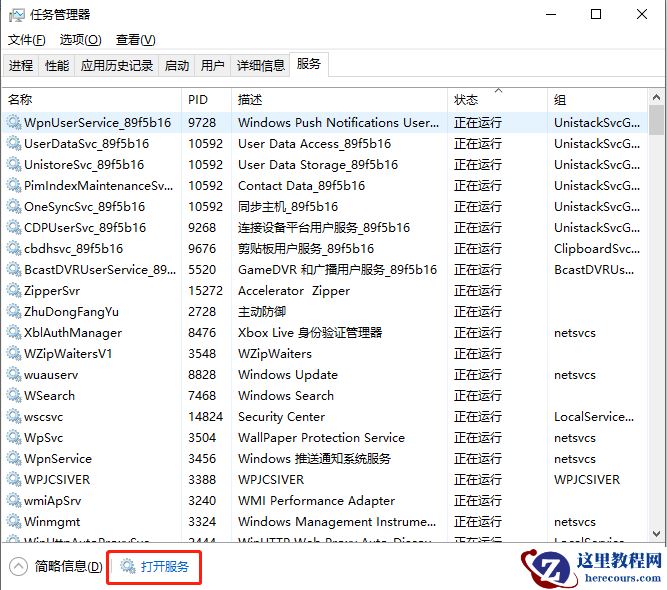
Task: Click the gear icon beside WPJCSIVER
Action: (x=14, y=480)
